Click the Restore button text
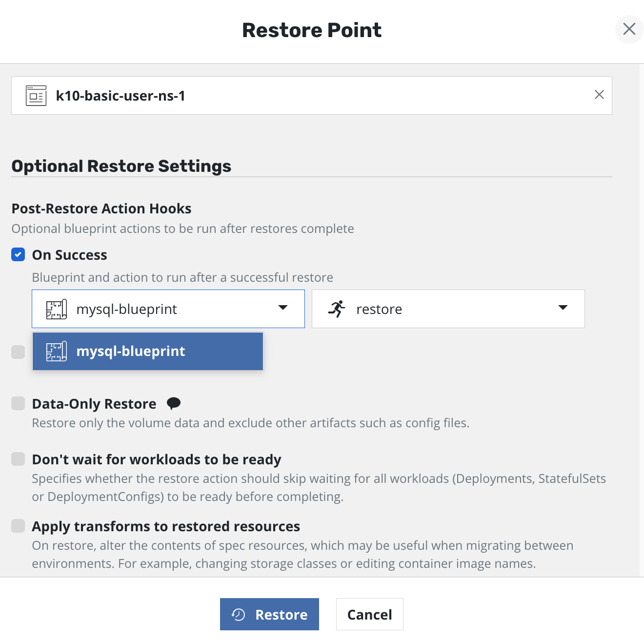This screenshot has height=644, width=644. click(281, 615)
